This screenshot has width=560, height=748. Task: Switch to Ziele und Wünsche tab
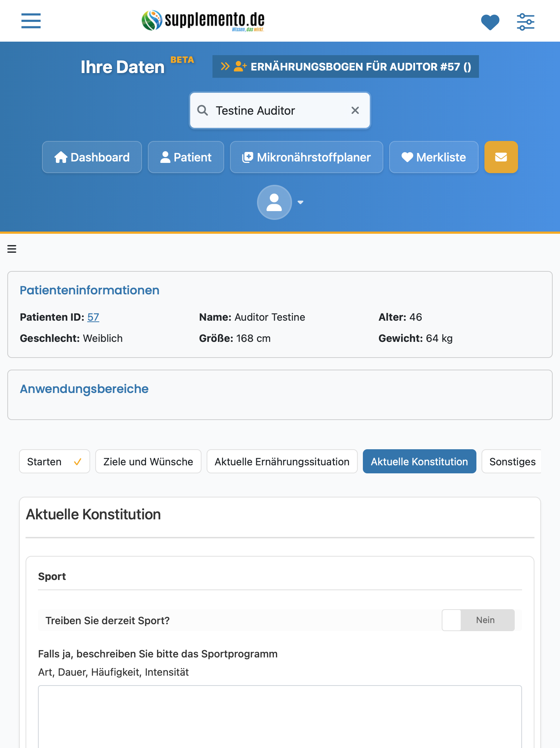148,461
